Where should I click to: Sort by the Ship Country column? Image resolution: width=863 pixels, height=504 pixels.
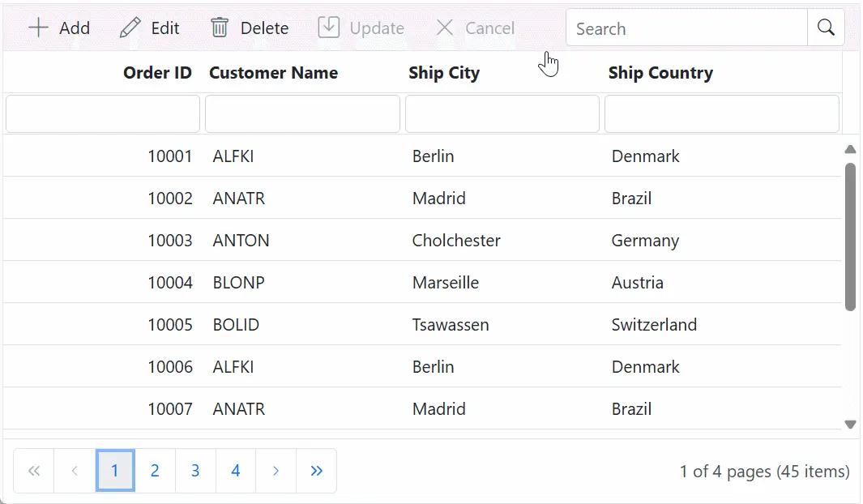(660, 72)
